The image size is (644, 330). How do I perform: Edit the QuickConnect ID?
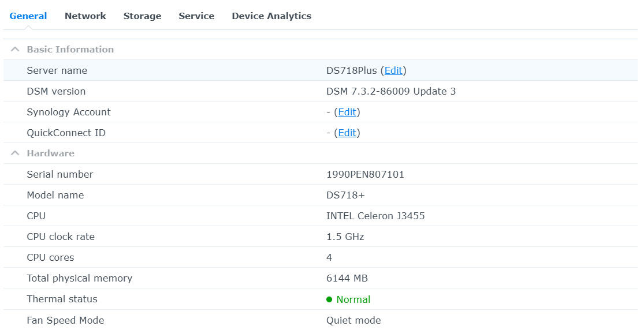347,133
